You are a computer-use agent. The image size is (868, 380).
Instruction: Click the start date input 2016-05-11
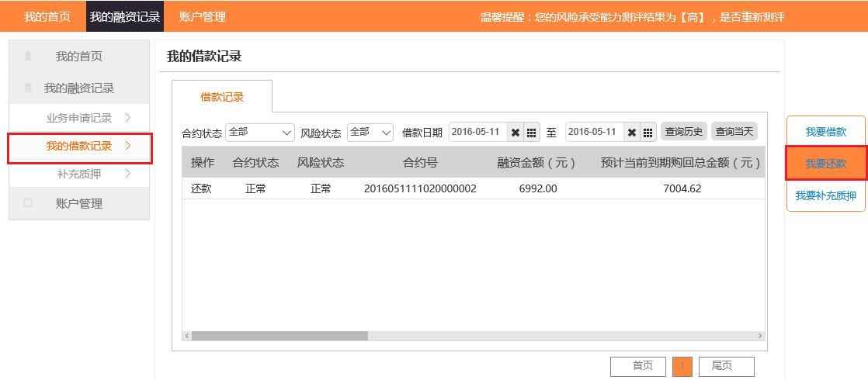[477, 133]
